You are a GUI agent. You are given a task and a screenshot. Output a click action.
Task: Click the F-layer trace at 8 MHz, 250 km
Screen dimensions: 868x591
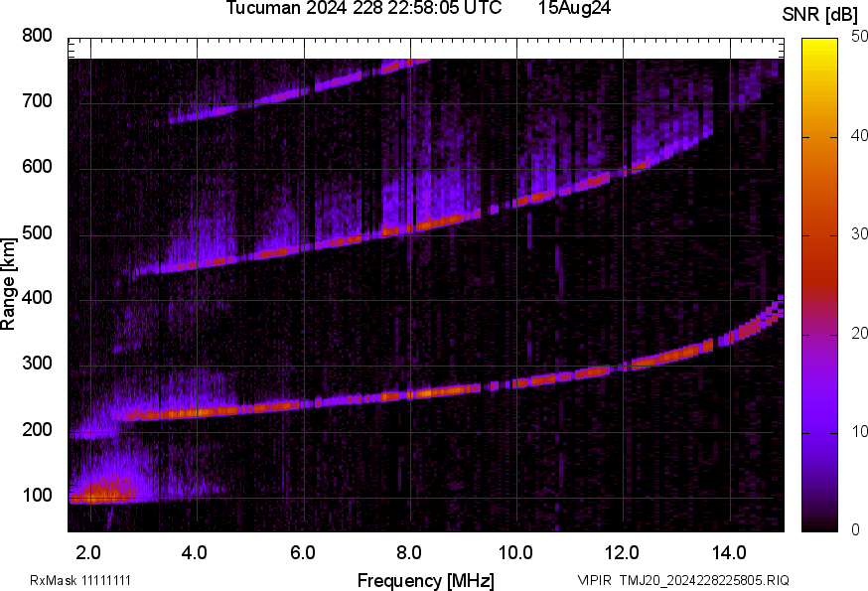click(410, 395)
